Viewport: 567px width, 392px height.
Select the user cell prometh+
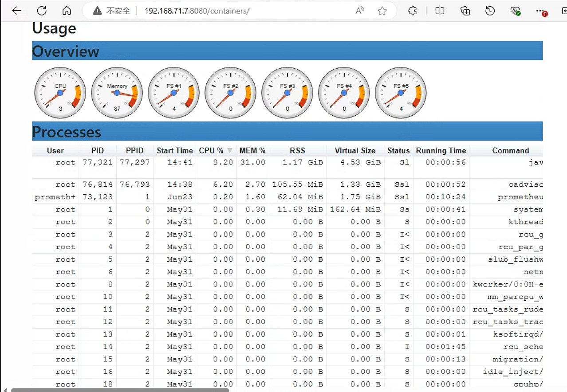point(55,197)
